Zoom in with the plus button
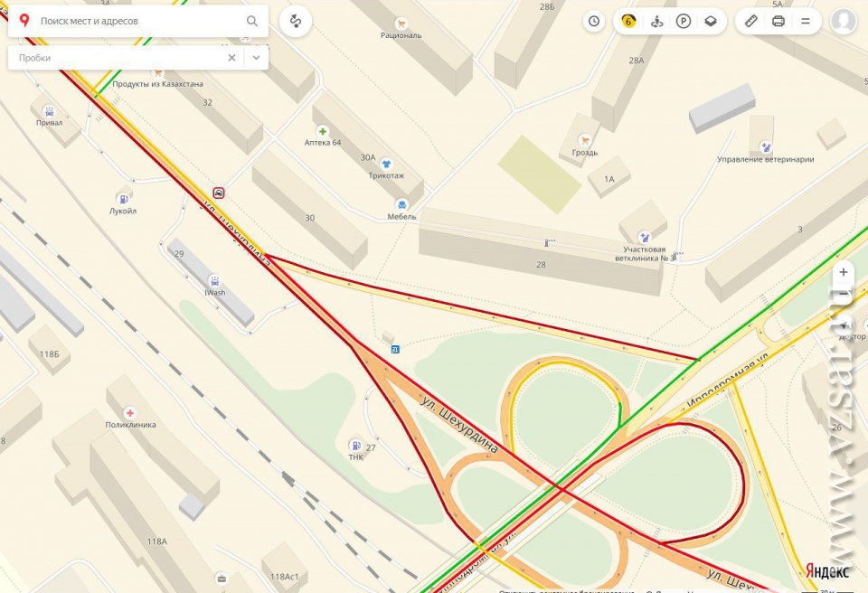868x593 pixels. (844, 272)
